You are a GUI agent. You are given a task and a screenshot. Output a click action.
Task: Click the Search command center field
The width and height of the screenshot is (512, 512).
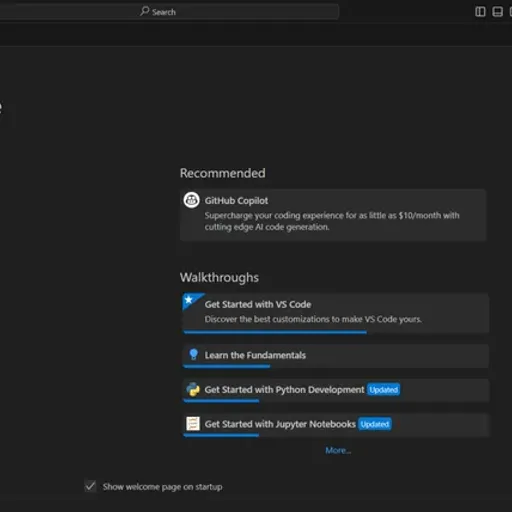tap(168, 12)
